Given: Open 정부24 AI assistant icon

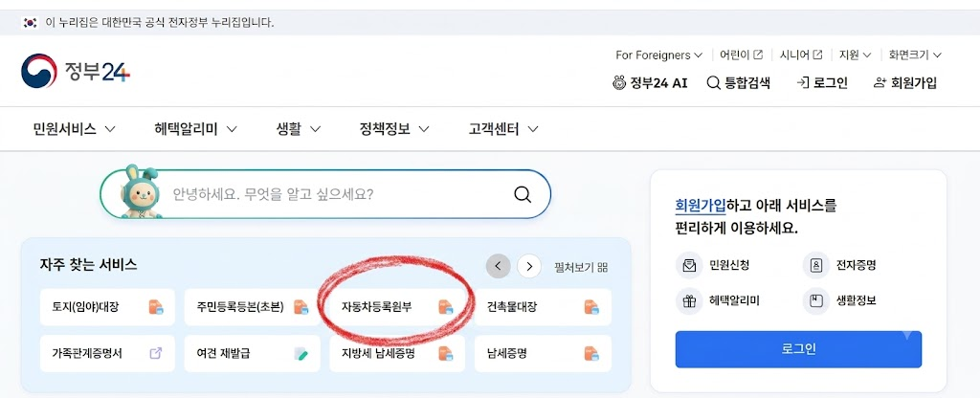Looking at the screenshot, I should (619, 82).
